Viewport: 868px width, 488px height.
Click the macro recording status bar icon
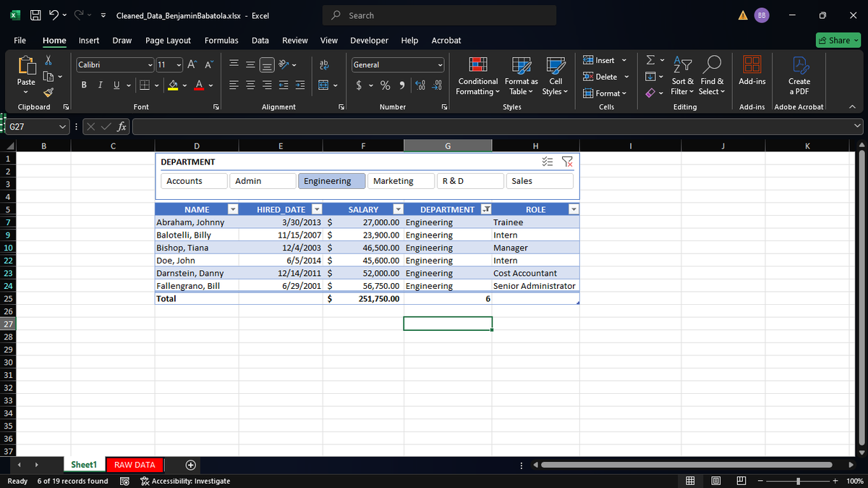pos(124,481)
